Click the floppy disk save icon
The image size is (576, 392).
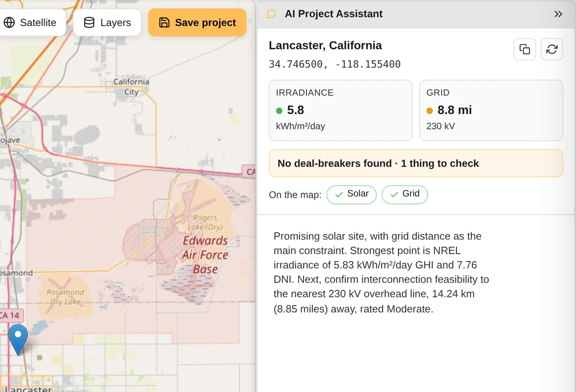[164, 23]
